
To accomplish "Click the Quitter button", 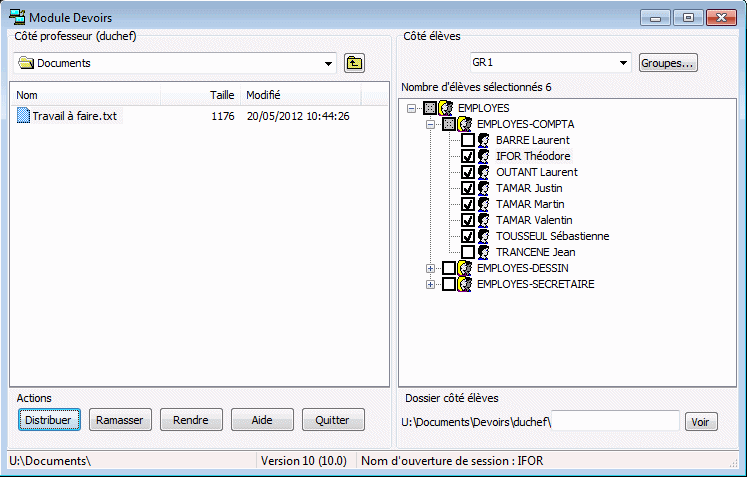I will click(x=333, y=420).
